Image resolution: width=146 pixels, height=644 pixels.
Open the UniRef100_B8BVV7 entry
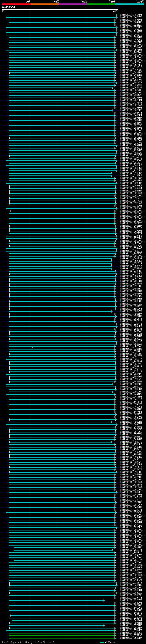(131, 311)
